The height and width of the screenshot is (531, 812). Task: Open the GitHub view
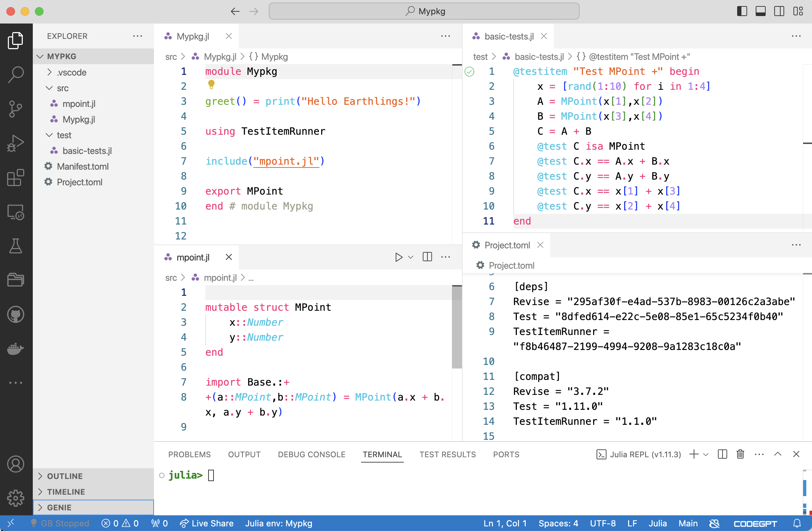click(16, 314)
